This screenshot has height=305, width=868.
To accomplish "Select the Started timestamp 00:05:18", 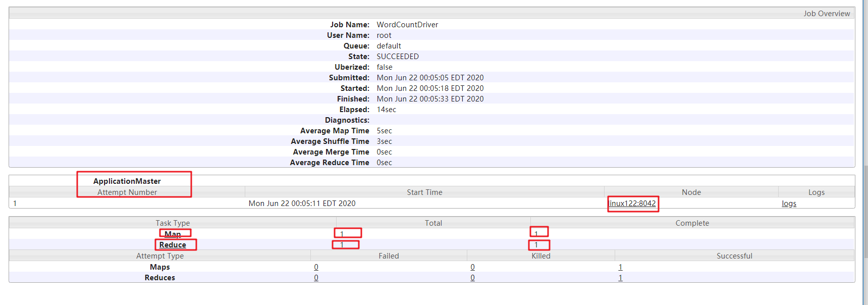I will (430, 88).
